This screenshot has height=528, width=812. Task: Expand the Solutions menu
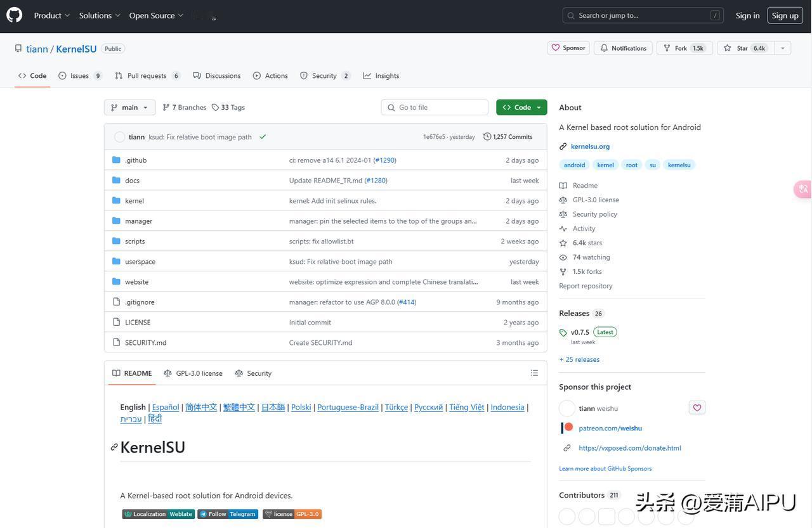(100, 15)
